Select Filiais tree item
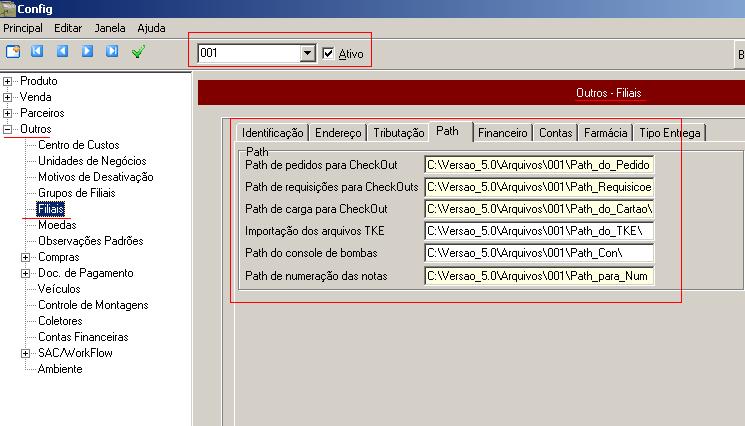This screenshot has height=426, width=745. tap(50, 209)
